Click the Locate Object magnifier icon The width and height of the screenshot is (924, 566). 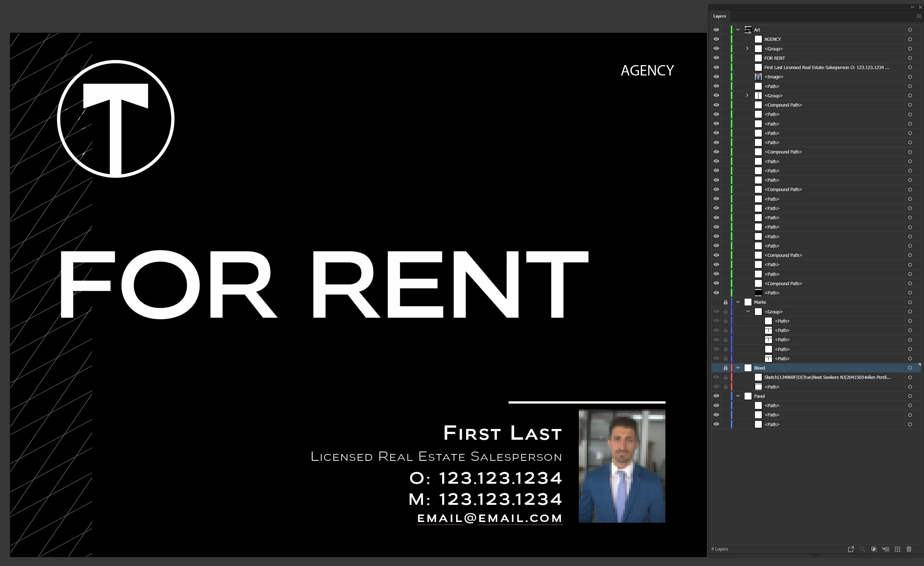pos(862,549)
